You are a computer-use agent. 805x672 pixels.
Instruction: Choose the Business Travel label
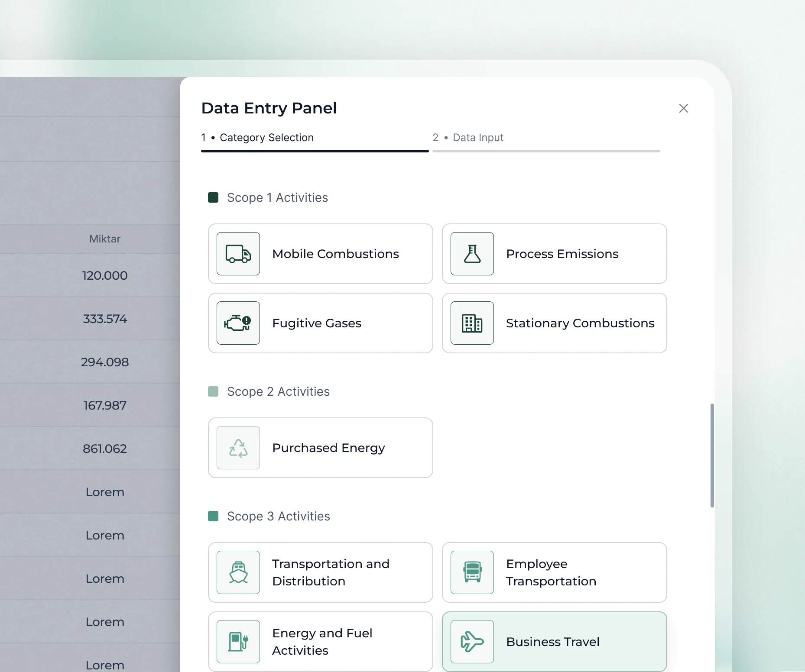[552, 642]
